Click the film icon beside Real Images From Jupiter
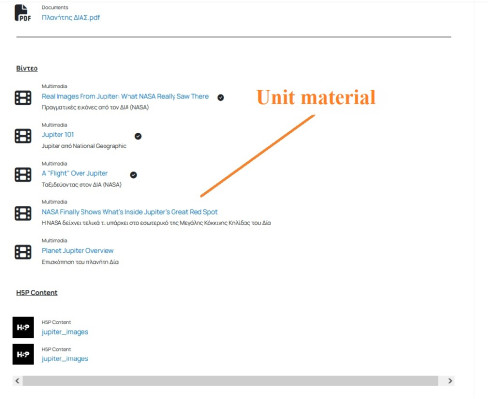Image resolution: width=500 pixels, height=399 pixels. tap(23, 98)
